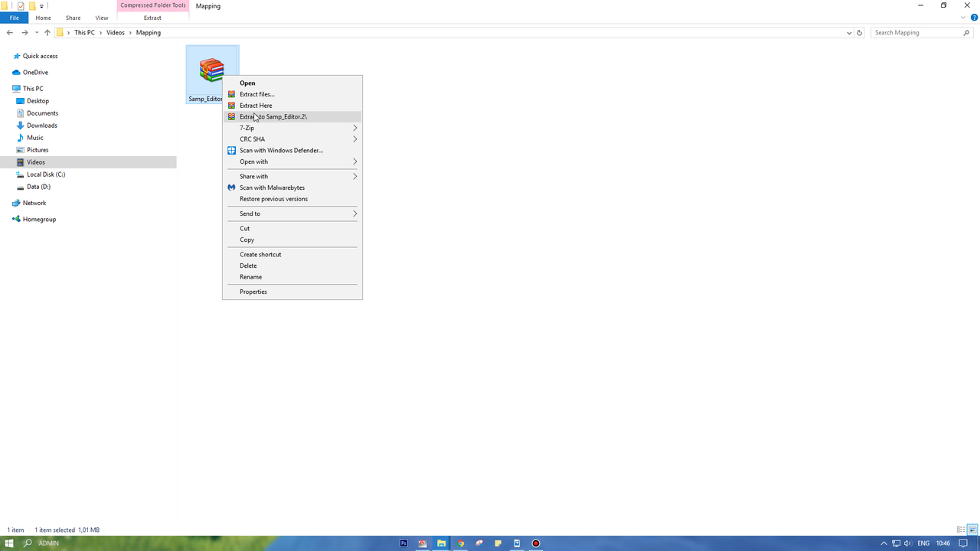Choose Delete from the context menu

292,266
